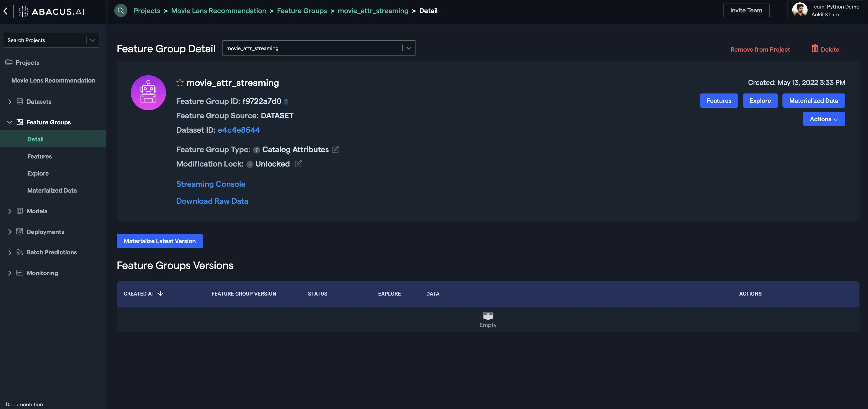
Task: Open the Streaming Console link
Action: click(x=211, y=184)
